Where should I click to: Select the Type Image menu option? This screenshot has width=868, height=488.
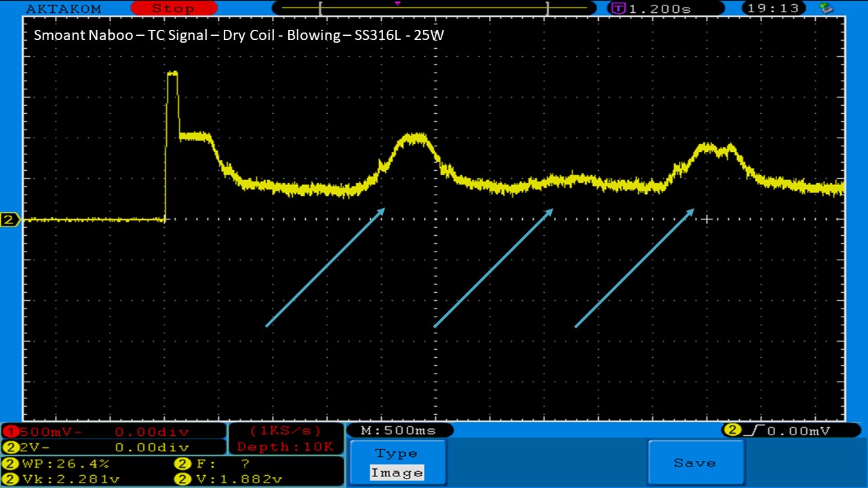[397, 463]
